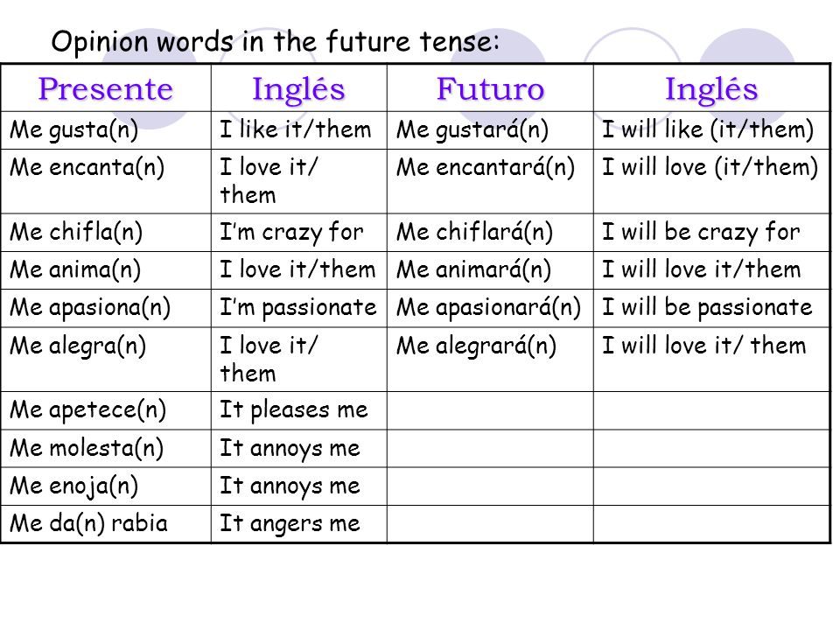Select the 'Me alegrará(n)' cell
The image size is (840, 630).
(490, 360)
